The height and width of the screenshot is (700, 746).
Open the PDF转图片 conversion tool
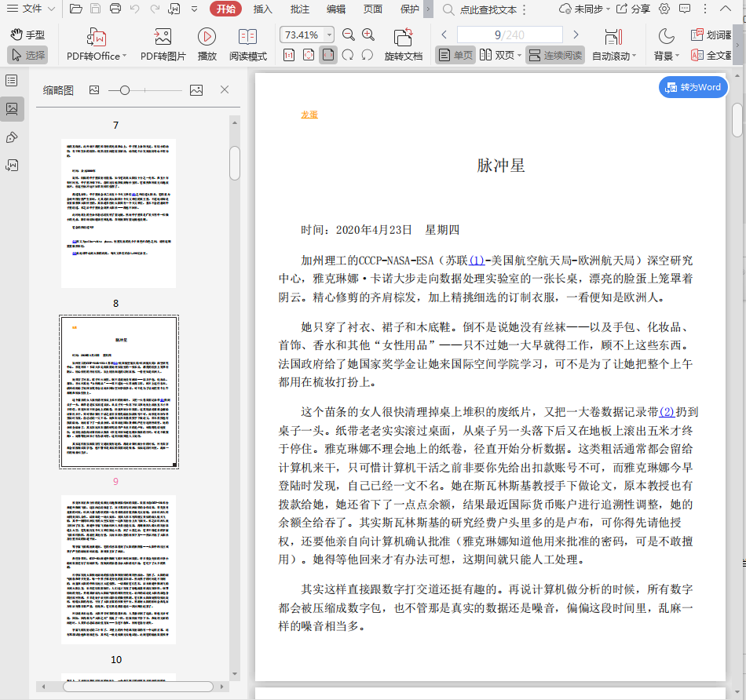(163, 44)
